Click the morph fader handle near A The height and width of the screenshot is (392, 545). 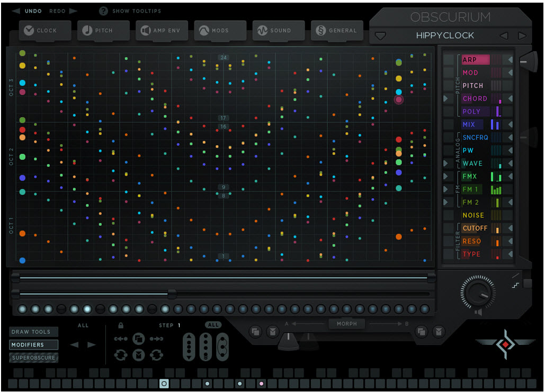(289, 342)
